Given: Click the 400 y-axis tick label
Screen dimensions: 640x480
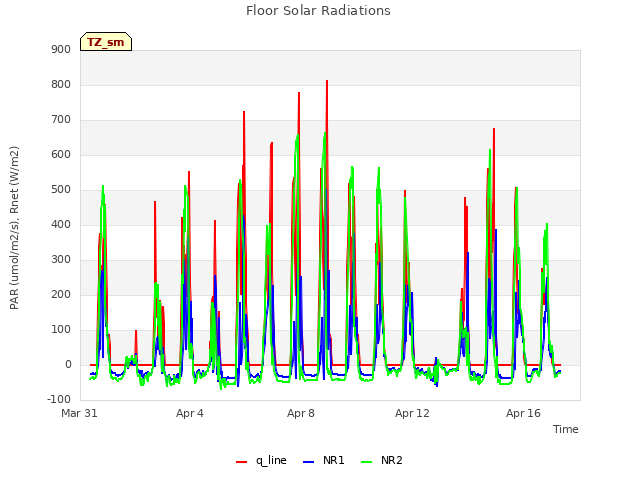Looking at the screenshot, I should 61,225.
